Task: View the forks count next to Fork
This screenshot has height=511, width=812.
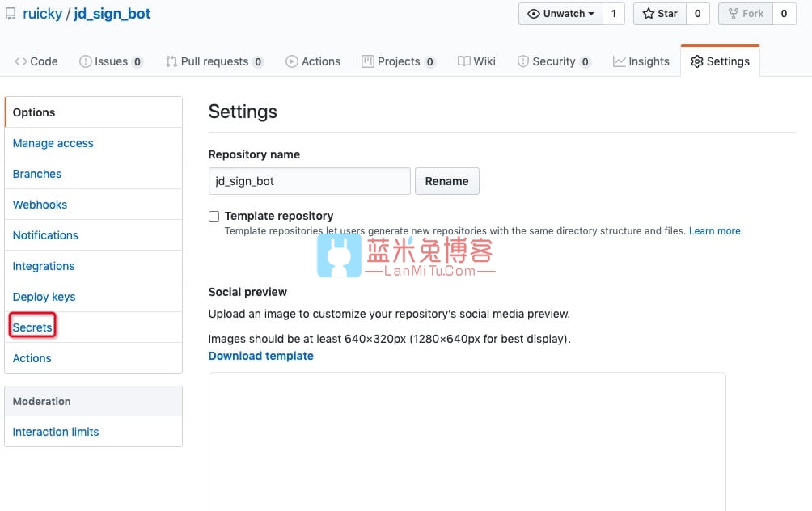Action: [784, 14]
